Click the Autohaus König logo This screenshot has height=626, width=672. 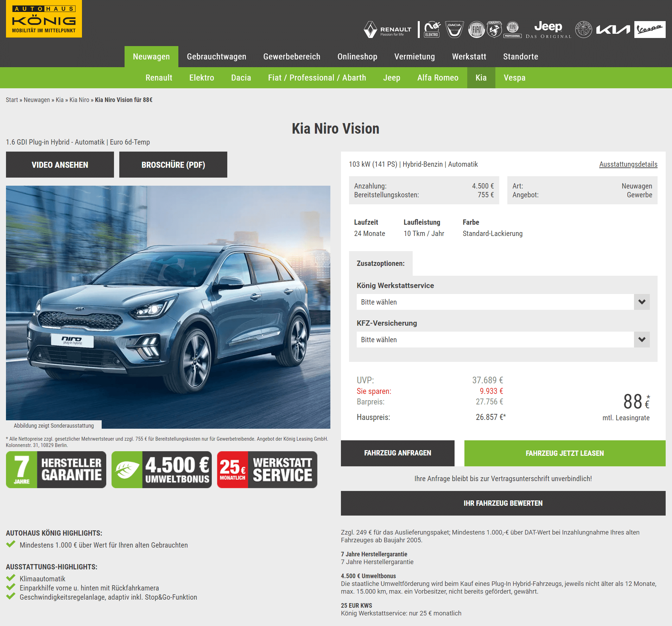[44, 19]
